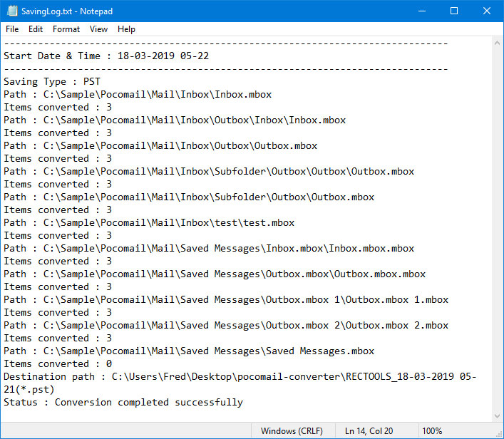Click the Destination path line text

click(x=240, y=383)
